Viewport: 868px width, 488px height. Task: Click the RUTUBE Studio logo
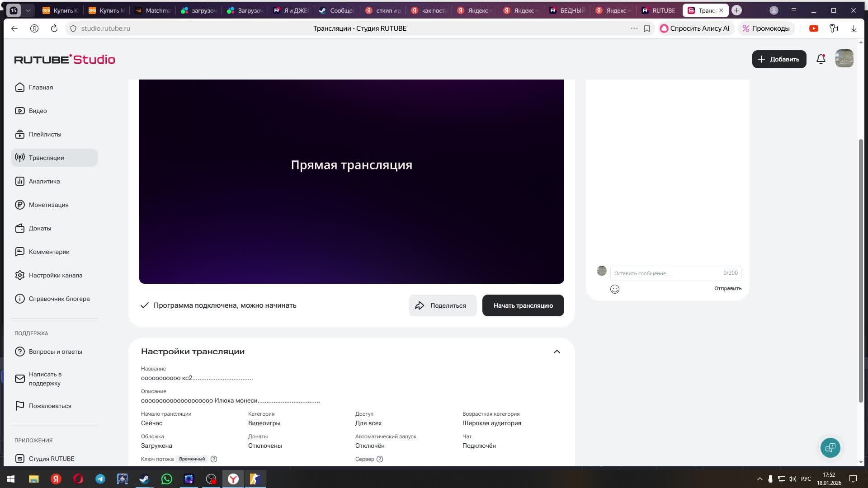point(65,59)
